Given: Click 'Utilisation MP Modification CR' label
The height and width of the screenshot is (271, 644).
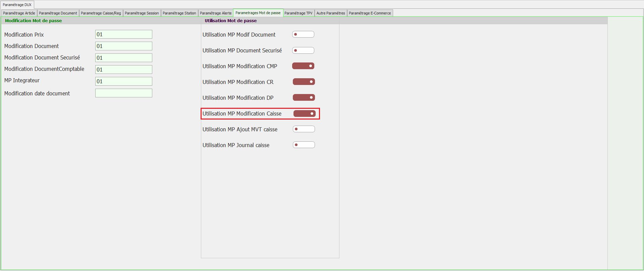Looking at the screenshot, I should coord(238,82).
